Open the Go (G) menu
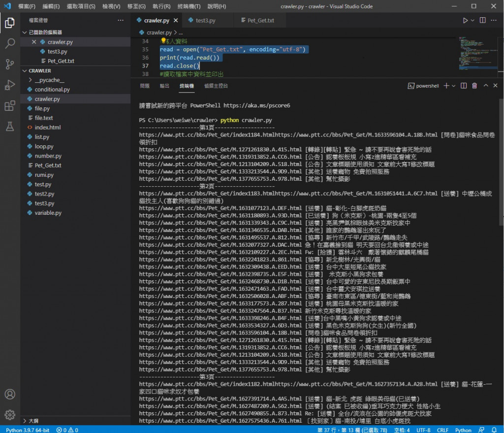 pyautogui.click(x=136, y=6)
